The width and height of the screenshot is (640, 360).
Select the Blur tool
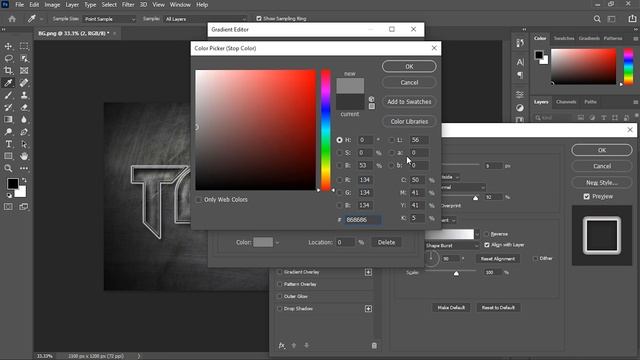(x=24, y=120)
